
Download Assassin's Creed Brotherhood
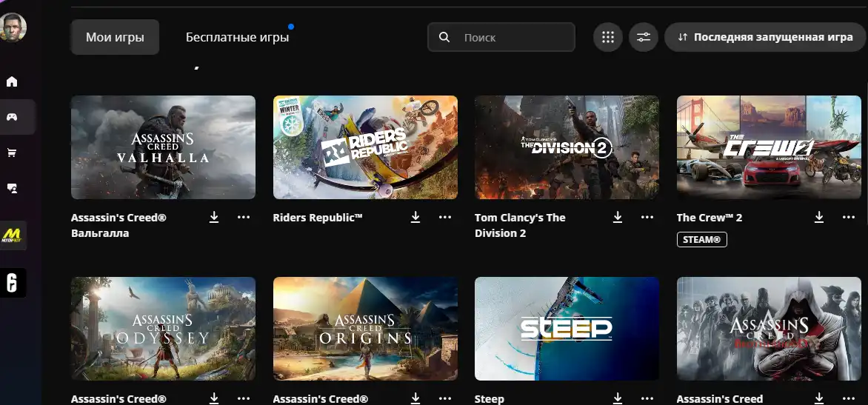(x=819, y=398)
